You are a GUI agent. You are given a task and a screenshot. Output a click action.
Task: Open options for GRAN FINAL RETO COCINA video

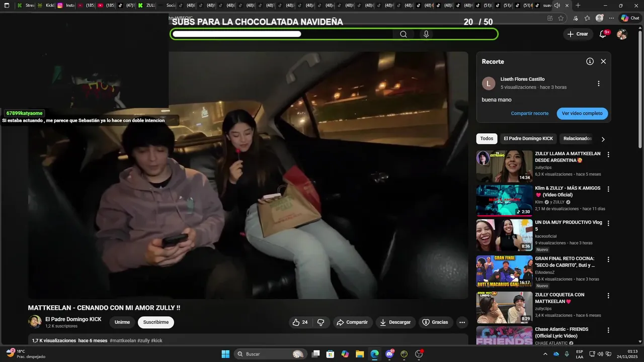point(608,259)
